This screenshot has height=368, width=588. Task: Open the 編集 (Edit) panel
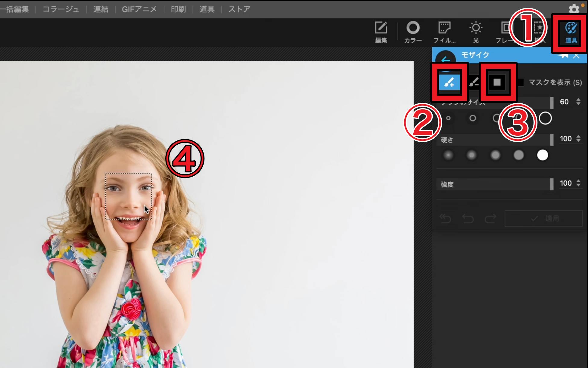(x=381, y=32)
